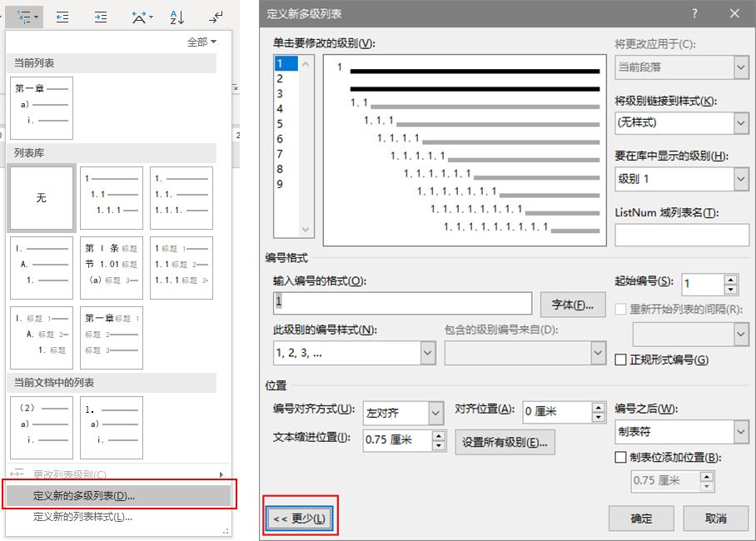Screen dimensions: 756x541
Task: Click the ListNum 域列表名 input field
Action: coord(682,236)
